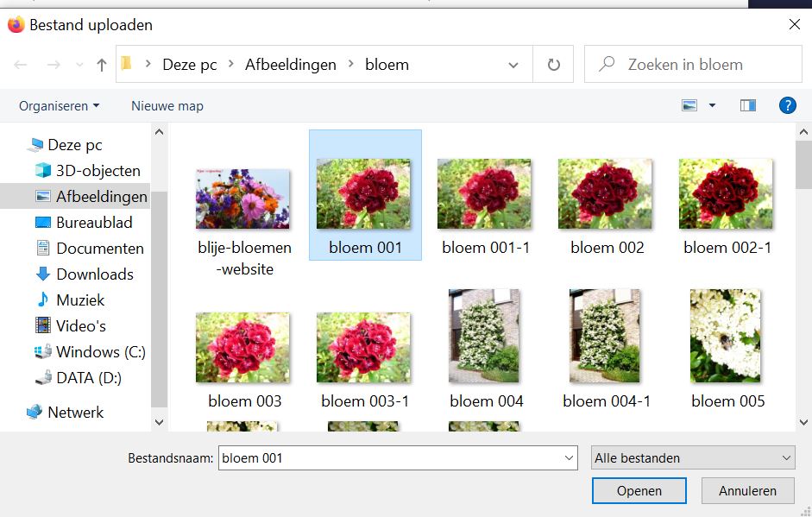Click the refresh button beside address bar
812x517 pixels.
coord(553,65)
